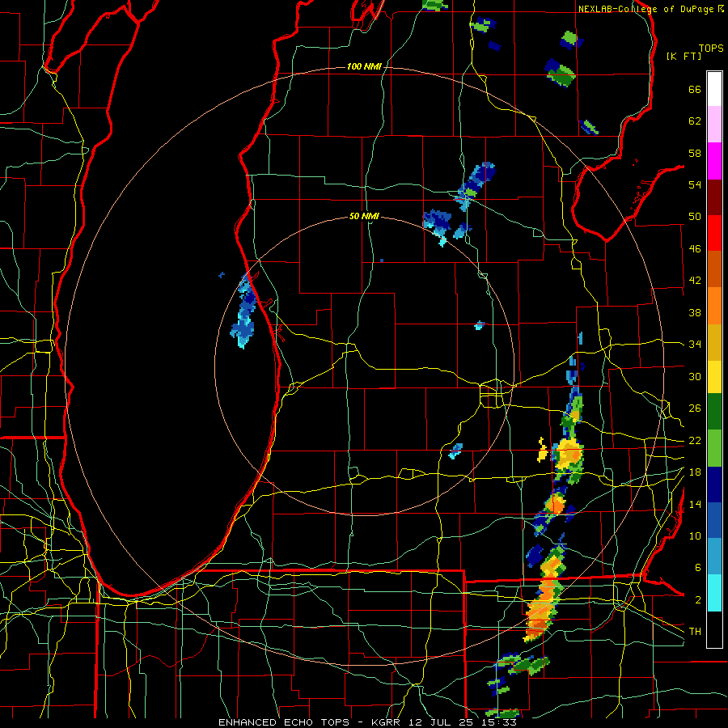Select the light pink legend color block

point(714,124)
